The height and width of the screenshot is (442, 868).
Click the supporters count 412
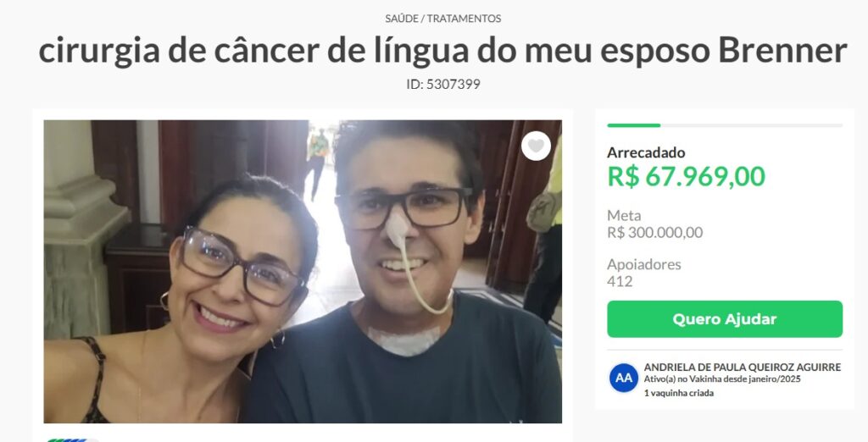[x=620, y=282]
